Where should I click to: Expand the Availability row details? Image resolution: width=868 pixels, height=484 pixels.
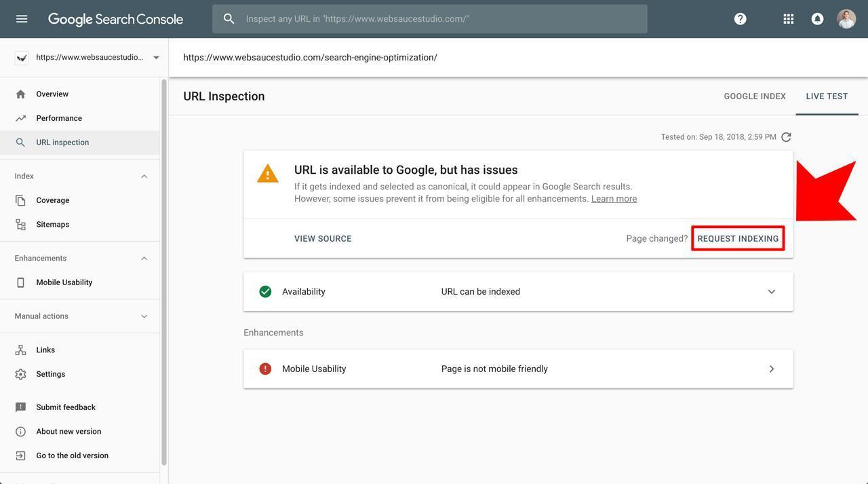[771, 292]
